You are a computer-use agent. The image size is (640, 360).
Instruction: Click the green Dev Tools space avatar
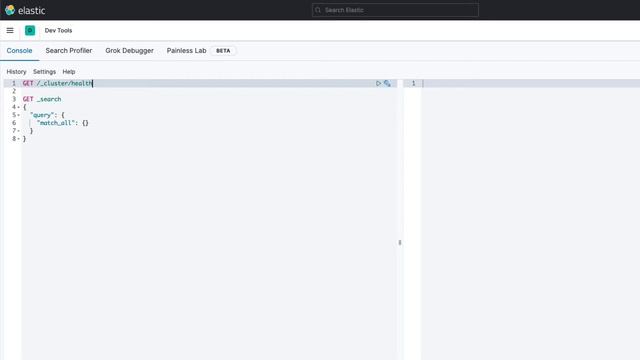[x=30, y=30]
